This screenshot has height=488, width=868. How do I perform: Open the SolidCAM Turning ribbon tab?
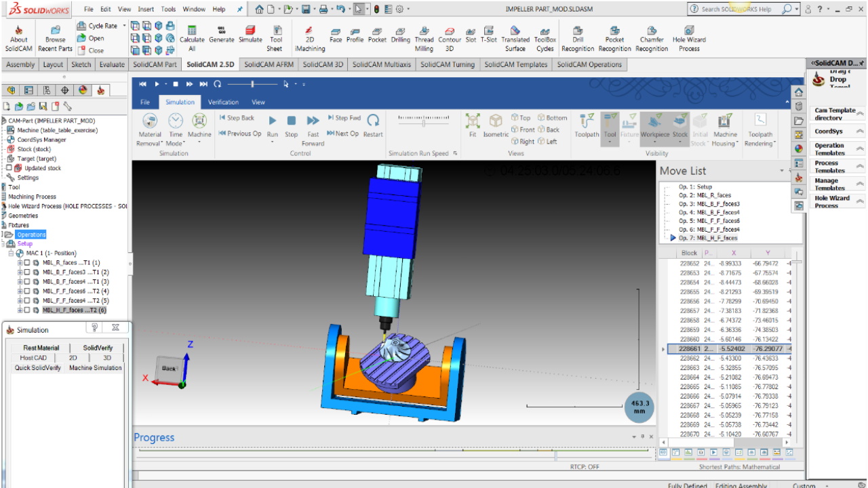click(x=449, y=64)
